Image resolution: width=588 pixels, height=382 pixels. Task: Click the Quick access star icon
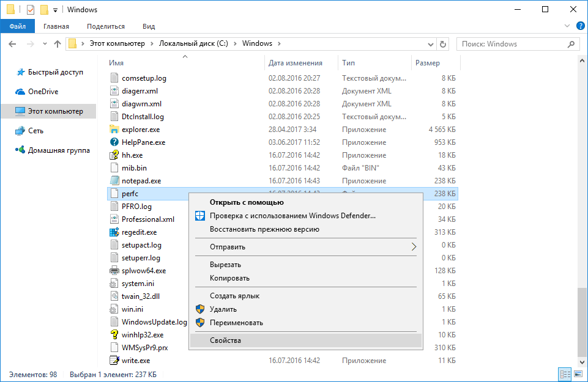pyautogui.click(x=20, y=72)
